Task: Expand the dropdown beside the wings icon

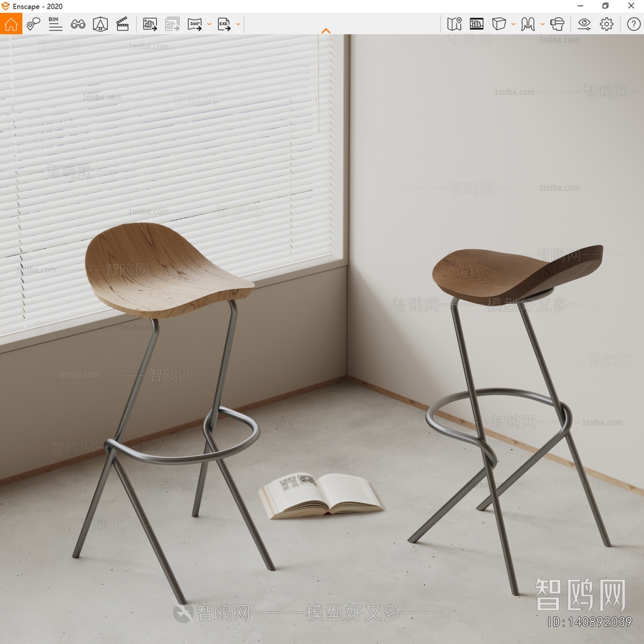Action: tap(541, 25)
